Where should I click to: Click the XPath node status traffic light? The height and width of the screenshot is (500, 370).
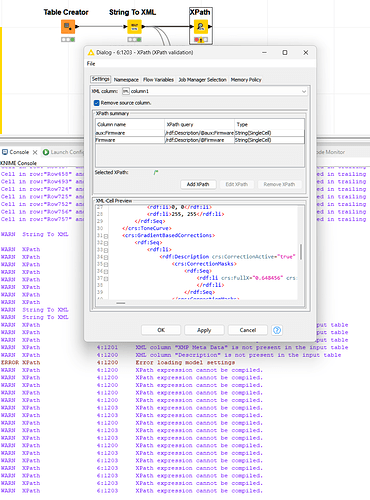[201, 40]
